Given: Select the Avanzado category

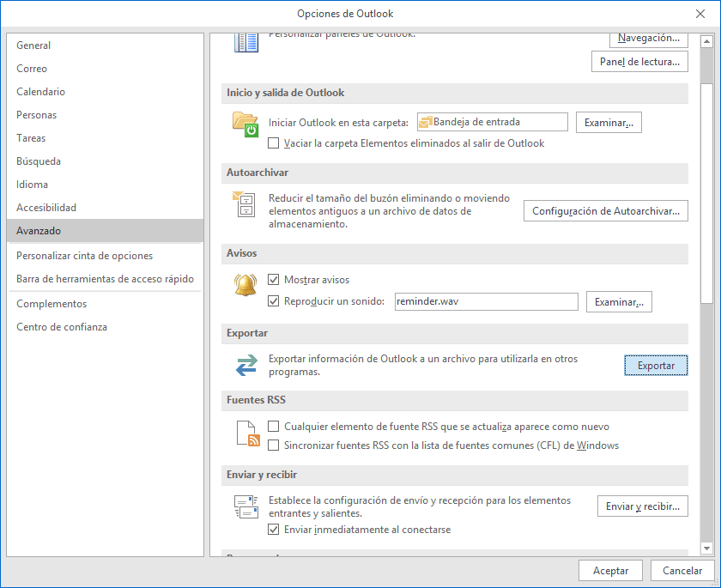Looking at the screenshot, I should (x=106, y=231).
